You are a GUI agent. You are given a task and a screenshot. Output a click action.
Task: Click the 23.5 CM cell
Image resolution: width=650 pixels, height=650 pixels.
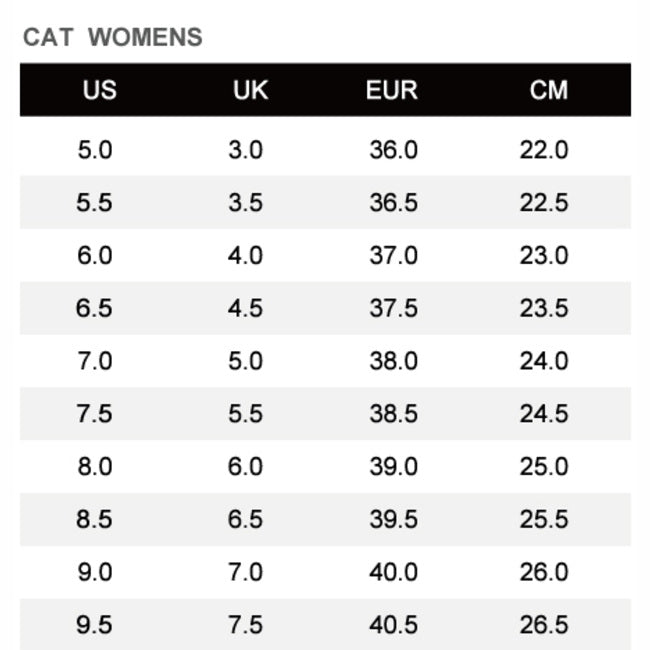[x=544, y=308]
